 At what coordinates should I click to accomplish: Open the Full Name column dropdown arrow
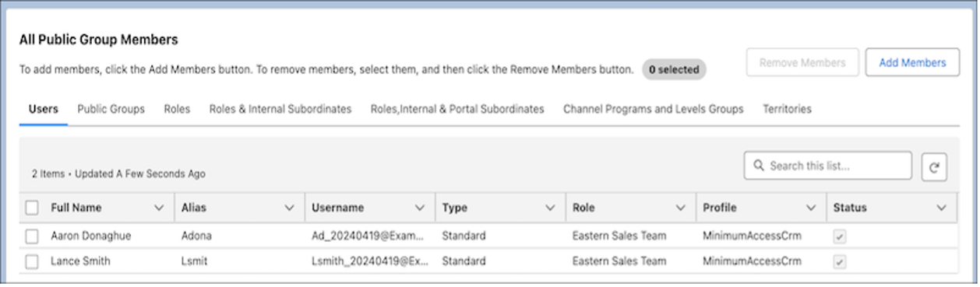[160, 208]
